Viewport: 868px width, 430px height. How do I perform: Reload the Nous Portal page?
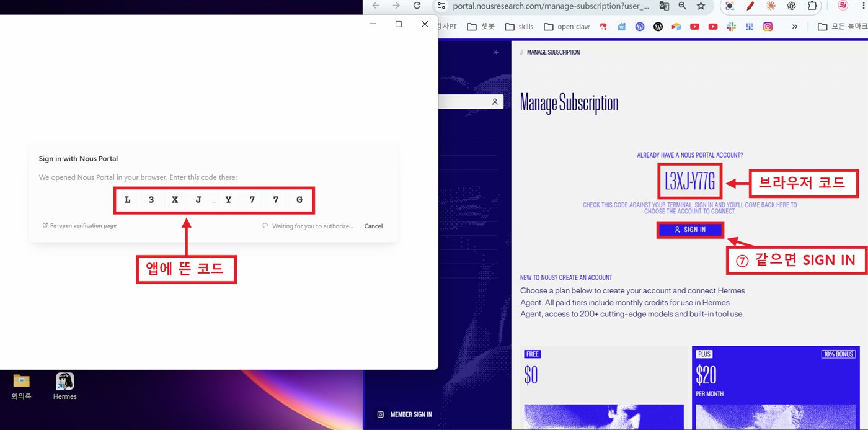(417, 6)
